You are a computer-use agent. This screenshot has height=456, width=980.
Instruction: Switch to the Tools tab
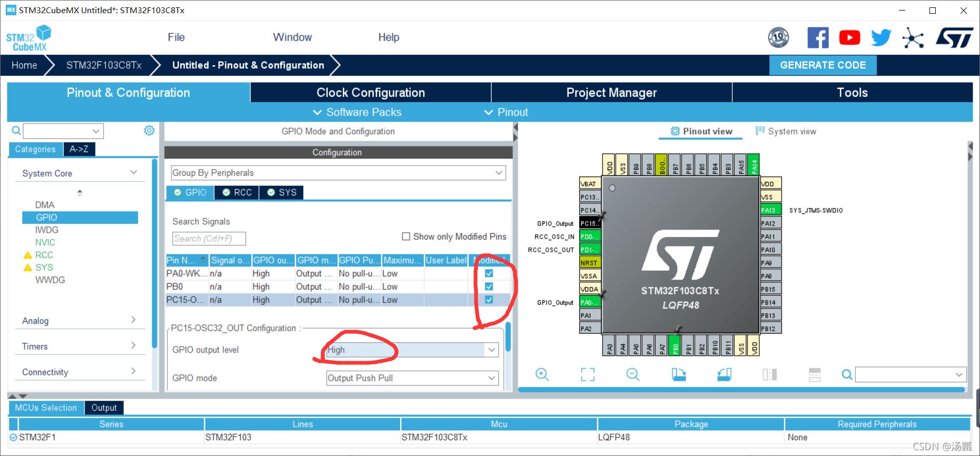point(852,93)
